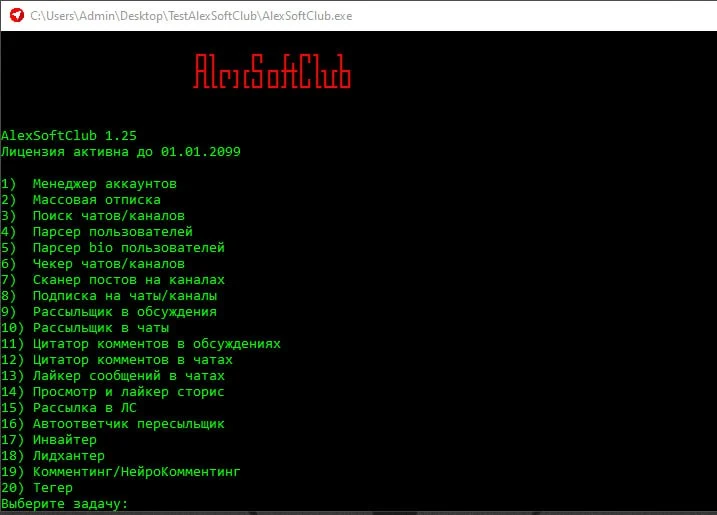Select '18) Лидхантер' menu line
This screenshot has width=717, height=515.
[53, 456]
